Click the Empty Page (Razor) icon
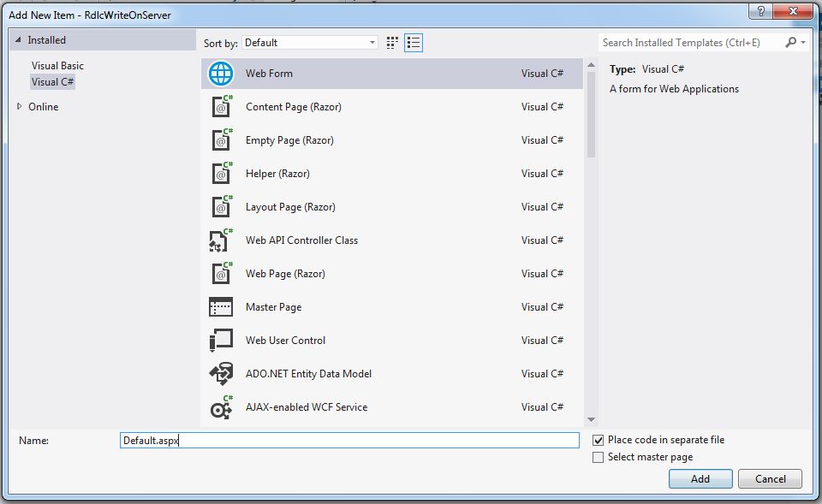822x504 pixels. pyautogui.click(x=221, y=139)
